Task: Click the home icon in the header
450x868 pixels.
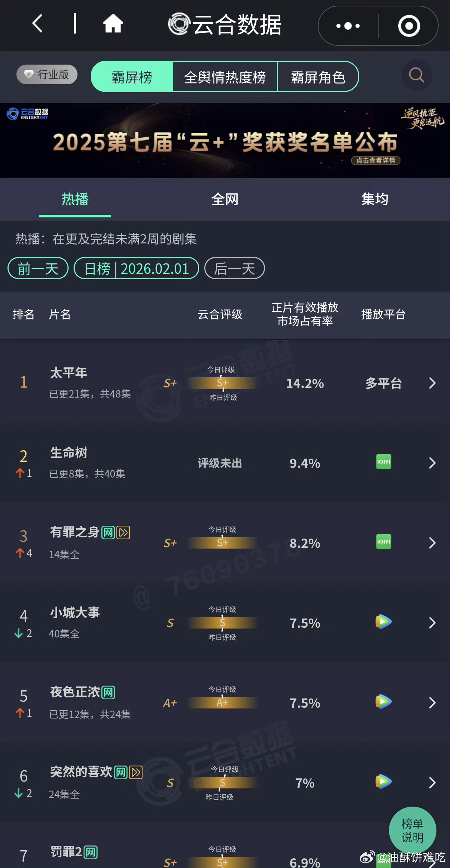Action: [112, 24]
